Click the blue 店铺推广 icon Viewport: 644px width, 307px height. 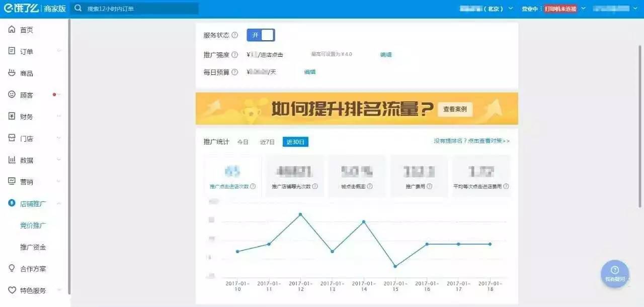click(12, 203)
